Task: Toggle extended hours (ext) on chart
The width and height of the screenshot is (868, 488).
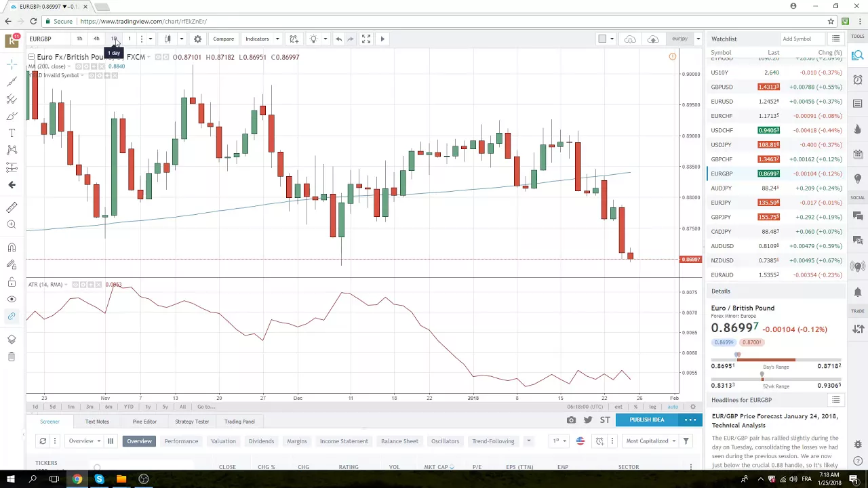Action: (x=618, y=407)
